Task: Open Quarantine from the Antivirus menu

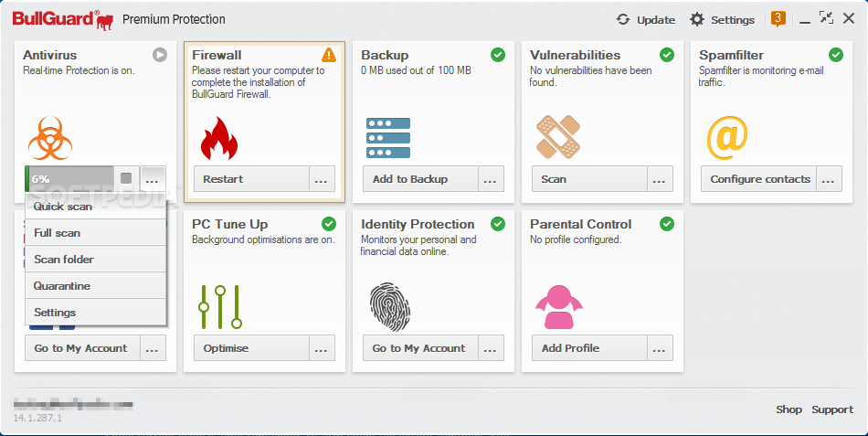Action: 96,286
